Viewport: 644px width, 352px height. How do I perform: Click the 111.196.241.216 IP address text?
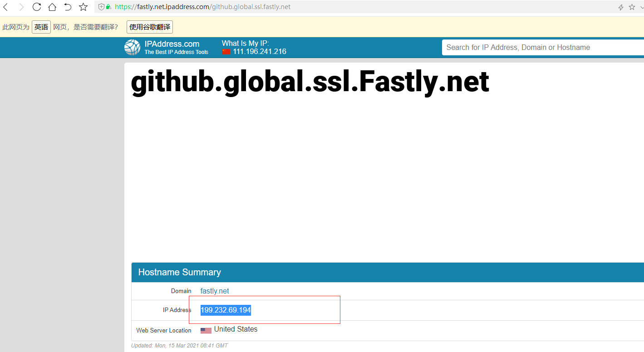[x=260, y=52]
